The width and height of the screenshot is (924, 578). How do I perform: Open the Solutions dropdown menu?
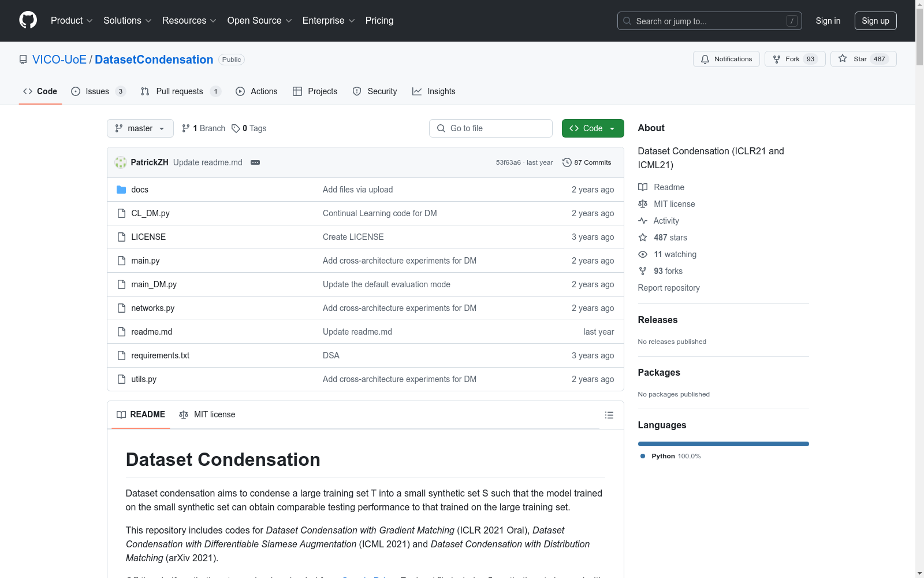(x=128, y=21)
